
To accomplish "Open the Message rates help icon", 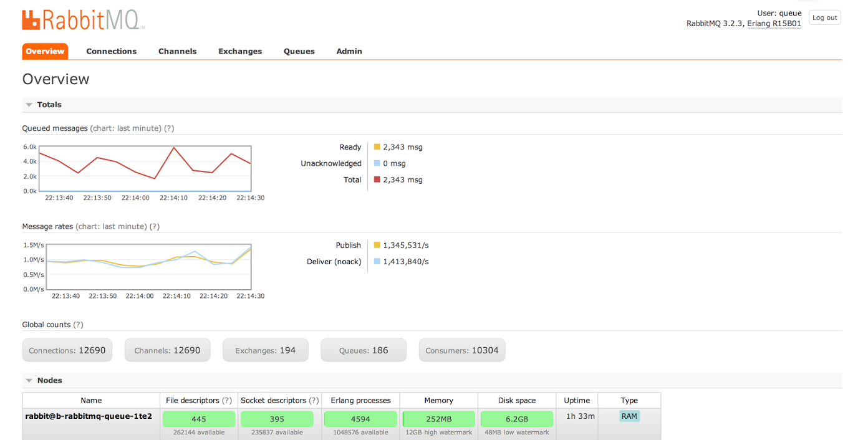I will [154, 226].
